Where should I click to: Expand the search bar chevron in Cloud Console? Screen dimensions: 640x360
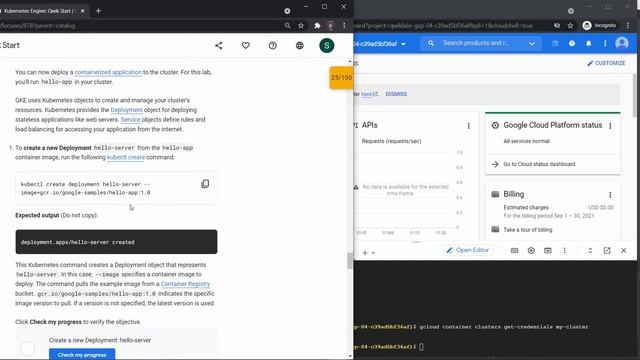[x=532, y=43]
